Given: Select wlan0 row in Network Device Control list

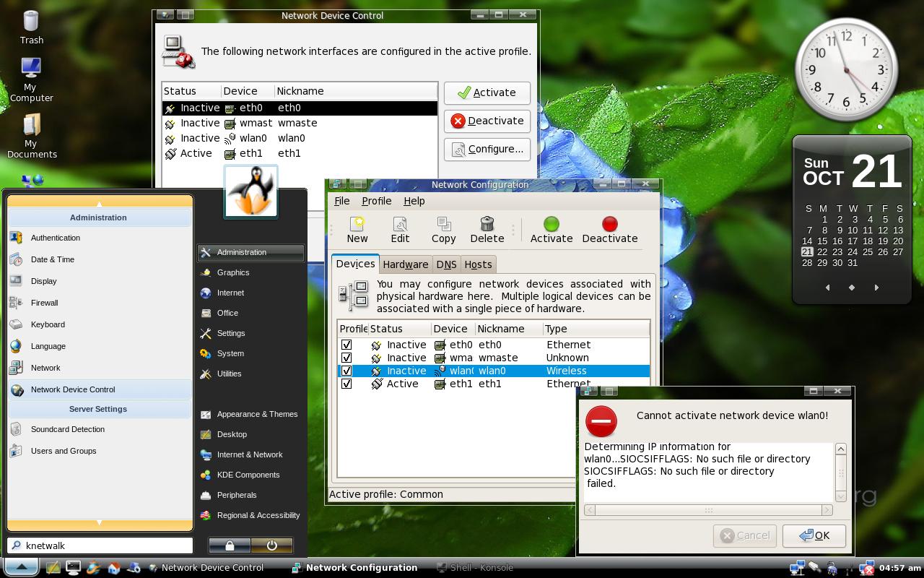Looking at the screenshot, I should [x=300, y=138].
